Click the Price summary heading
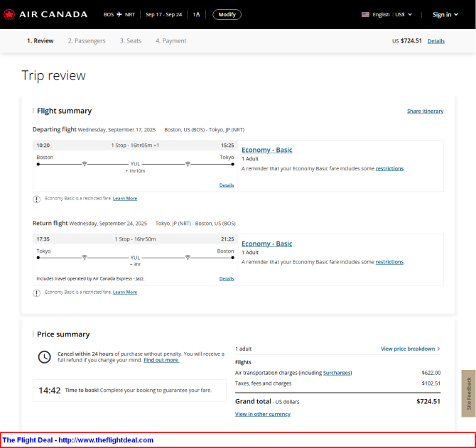The image size is (476, 448). 63,334
